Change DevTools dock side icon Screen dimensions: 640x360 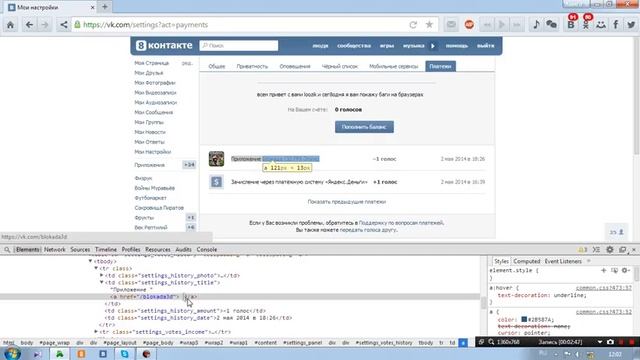[622, 249]
